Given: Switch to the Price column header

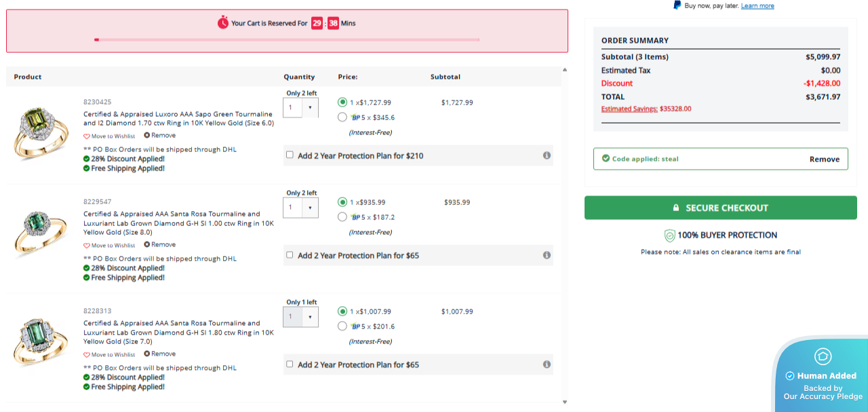Looking at the screenshot, I should pyautogui.click(x=344, y=77).
